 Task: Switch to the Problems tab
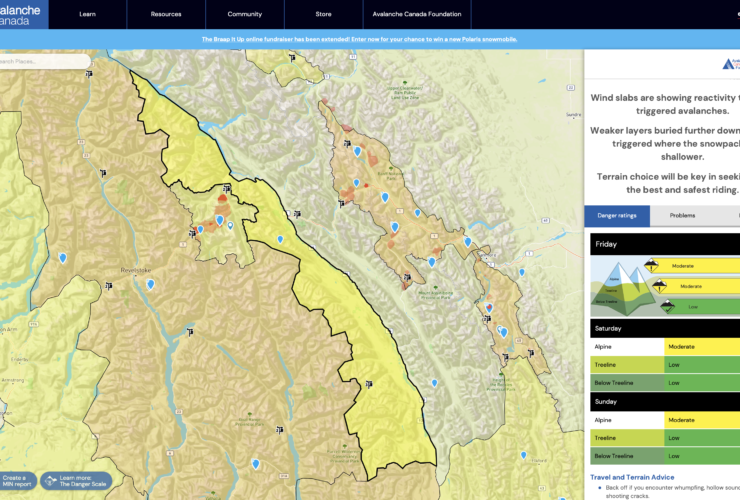point(682,215)
